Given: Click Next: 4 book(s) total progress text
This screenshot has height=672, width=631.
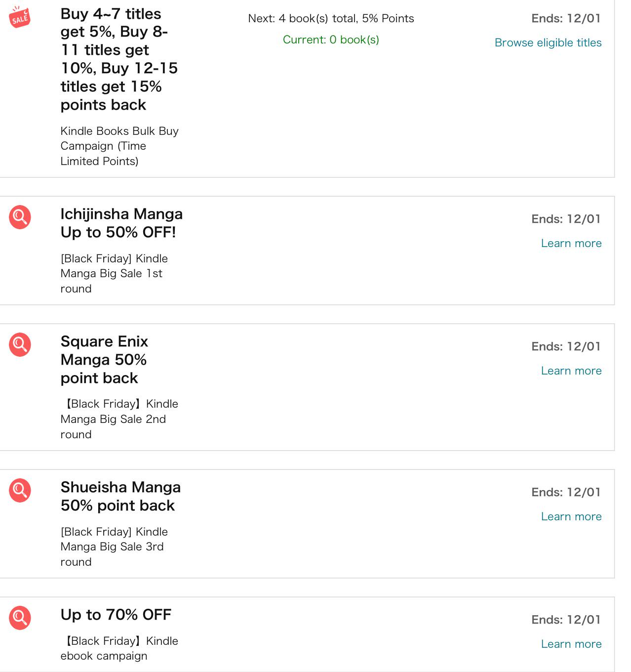Looking at the screenshot, I should click(x=331, y=19).
